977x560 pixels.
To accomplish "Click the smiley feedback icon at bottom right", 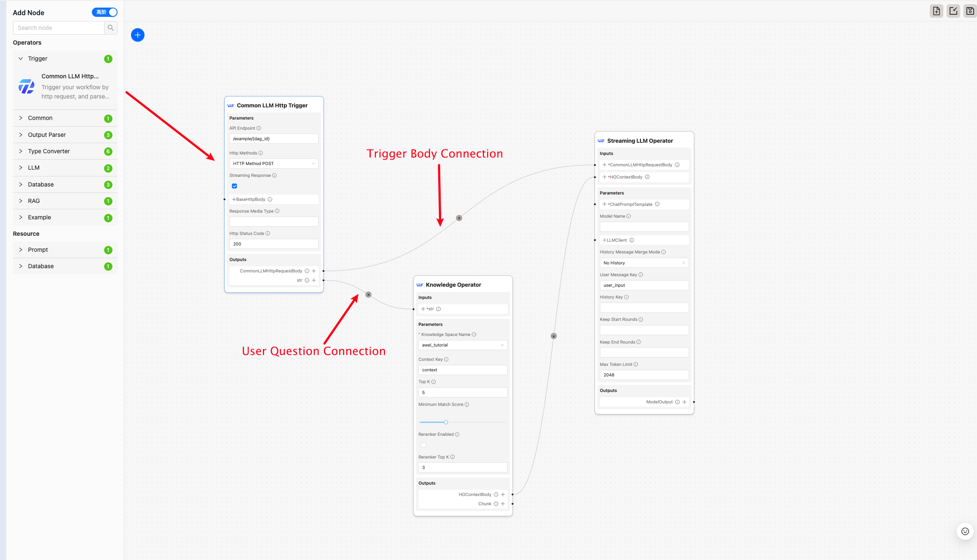I will (x=965, y=531).
